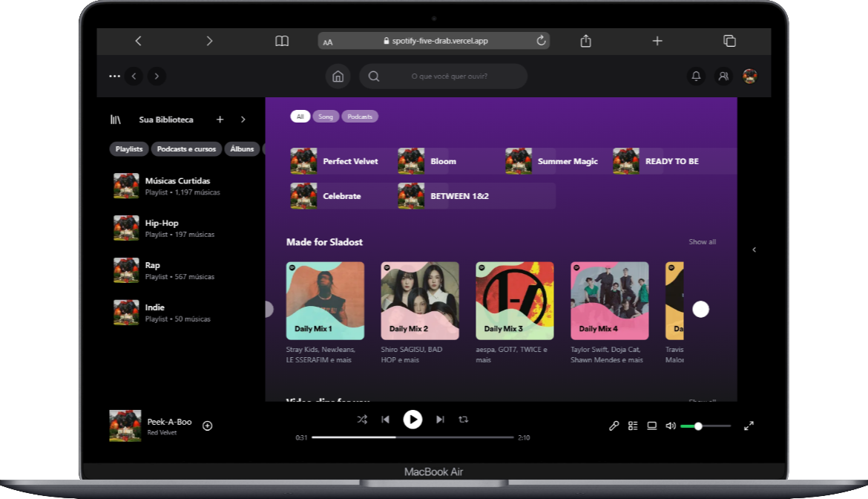Image resolution: width=868 pixels, height=499 pixels.
Task: Open the queue icon near the volume control
Action: click(633, 425)
